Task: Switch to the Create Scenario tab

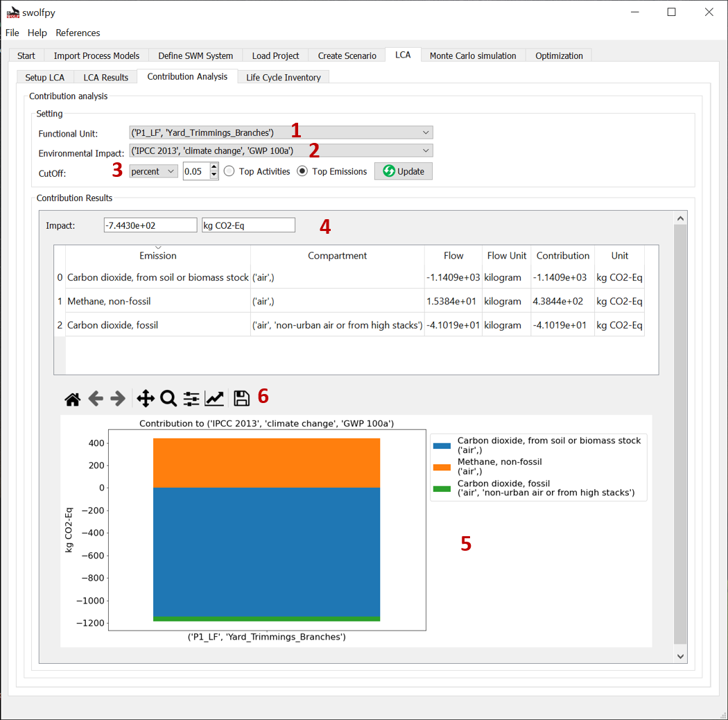Action: [x=347, y=55]
